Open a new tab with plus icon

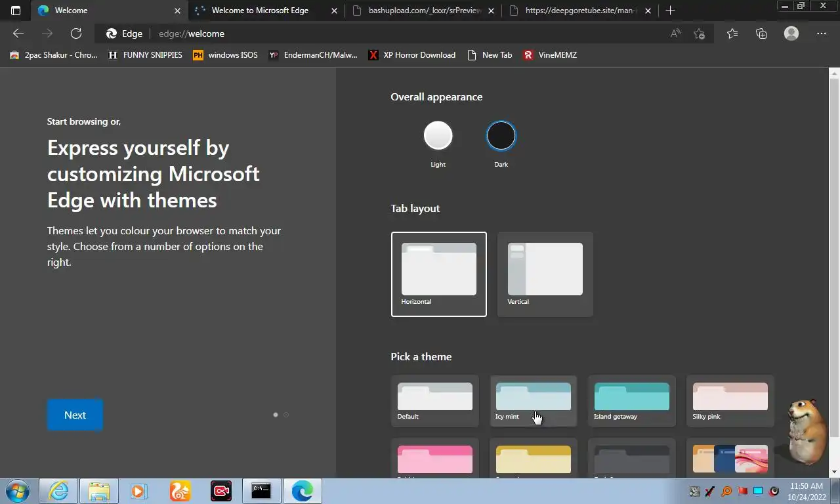(x=670, y=10)
